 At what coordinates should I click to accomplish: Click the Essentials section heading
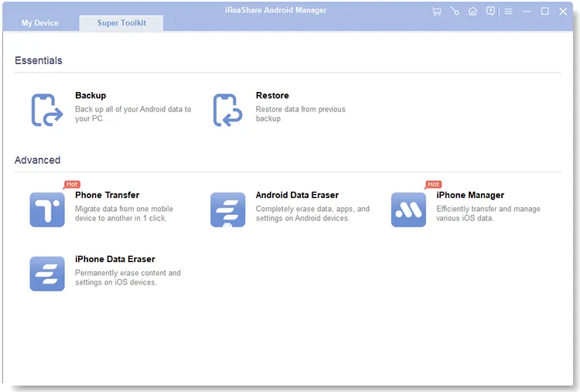(x=39, y=60)
